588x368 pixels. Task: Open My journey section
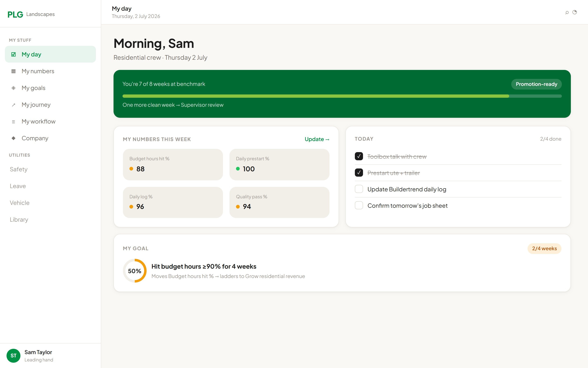tap(50, 105)
